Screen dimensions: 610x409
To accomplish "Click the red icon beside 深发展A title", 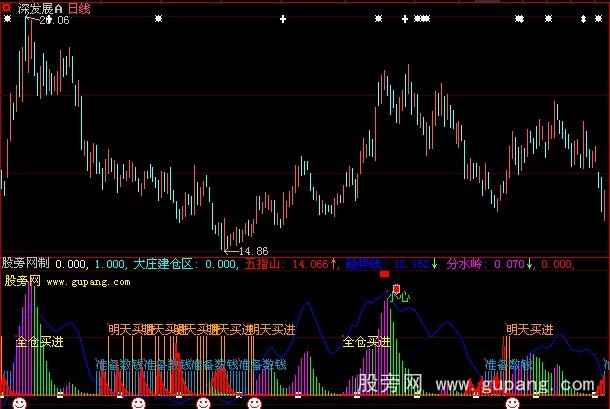I will [x=7, y=8].
